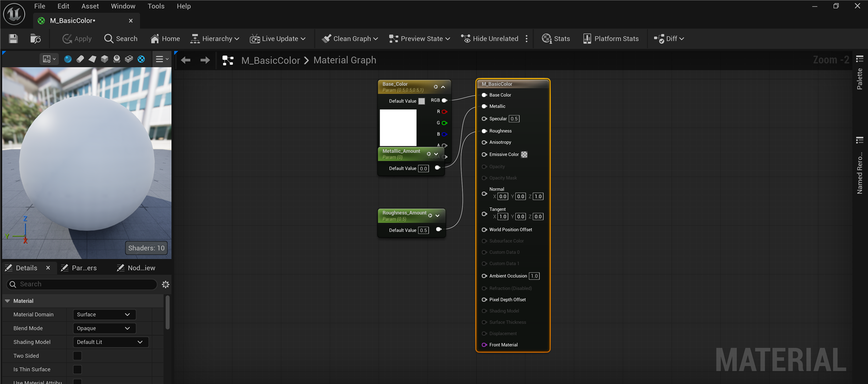This screenshot has width=868, height=384.
Task: Close the M_BasicColor document tab
Action: click(x=131, y=21)
